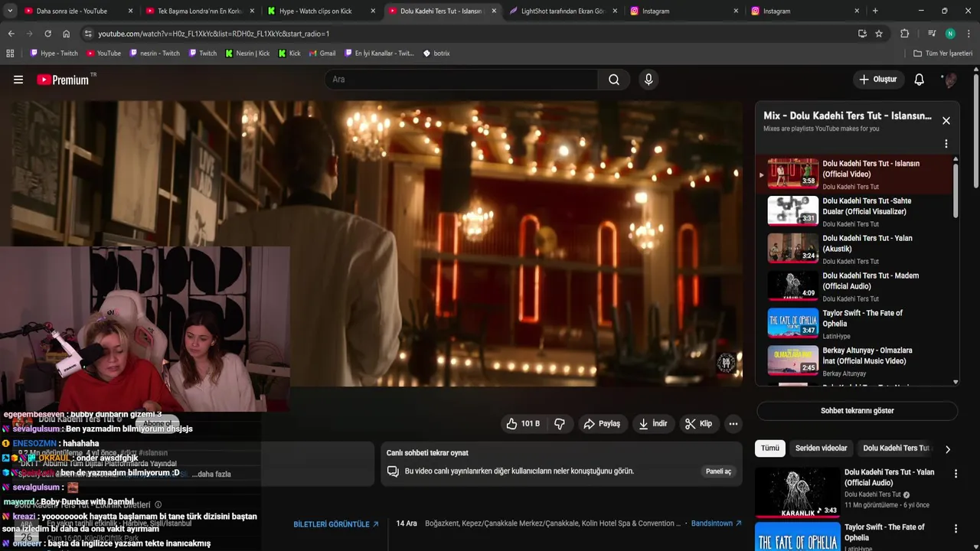Open the browser home page
This screenshot has width=980, height=551.
(67, 34)
